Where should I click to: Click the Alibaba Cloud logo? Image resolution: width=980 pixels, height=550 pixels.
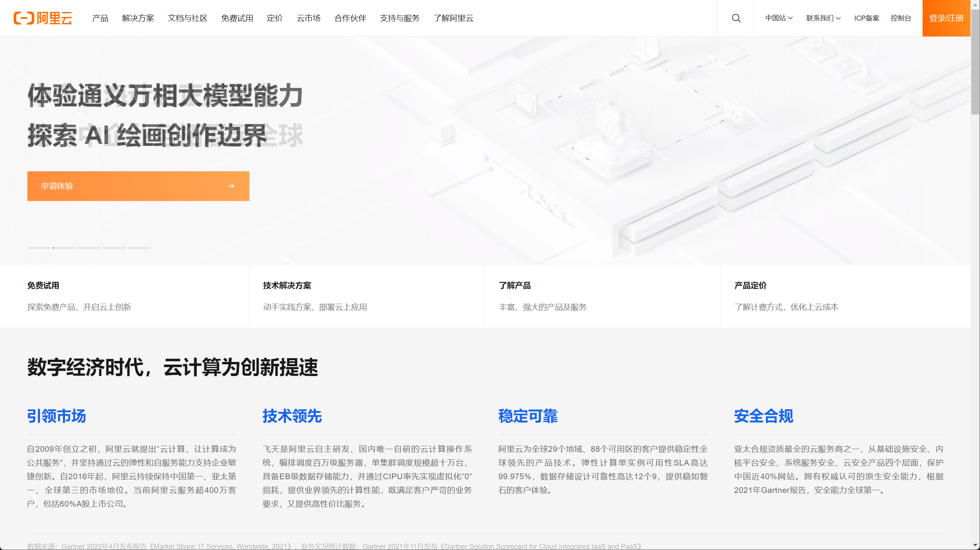[x=43, y=18]
